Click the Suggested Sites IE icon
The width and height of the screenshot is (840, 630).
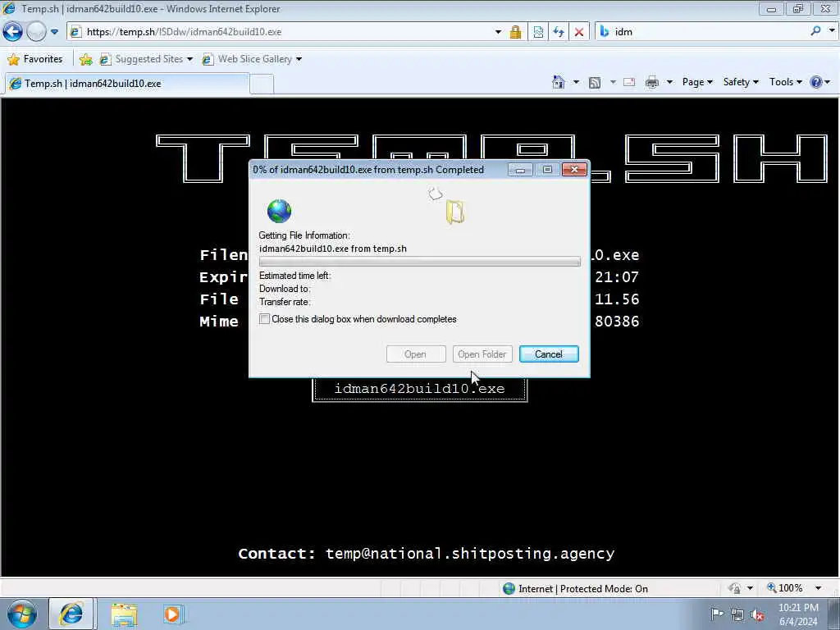[x=105, y=59]
